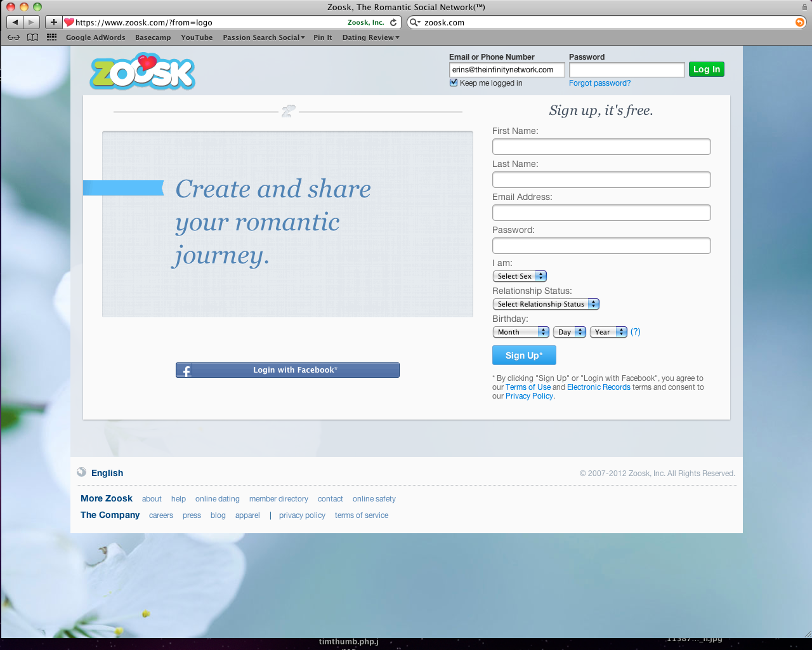This screenshot has width=812, height=650.
Task: Go forward with the browser forward arrow
Action: [x=31, y=22]
